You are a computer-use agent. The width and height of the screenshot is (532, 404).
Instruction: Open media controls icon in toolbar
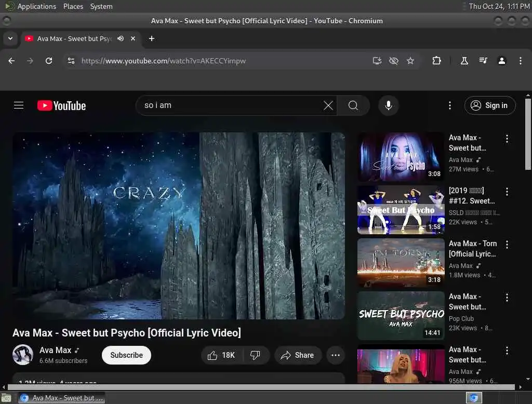[x=483, y=61]
